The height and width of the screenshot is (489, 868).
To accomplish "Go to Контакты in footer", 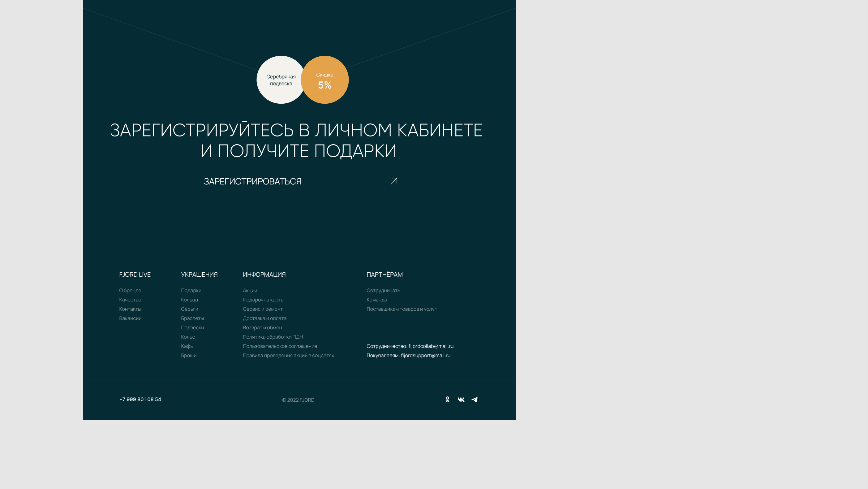I will tap(130, 309).
